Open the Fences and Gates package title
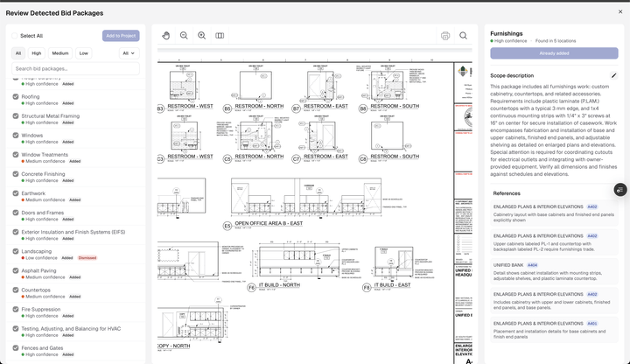The image size is (630, 364). (x=42, y=347)
